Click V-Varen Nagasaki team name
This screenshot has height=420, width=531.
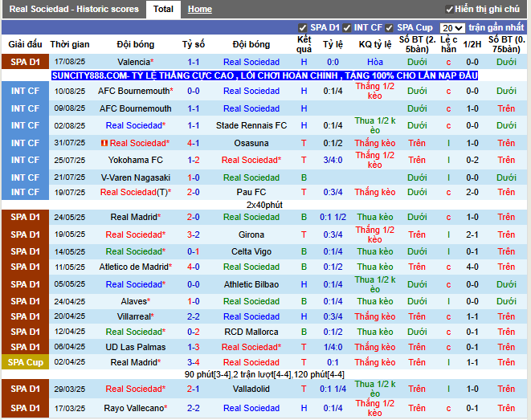136,177
